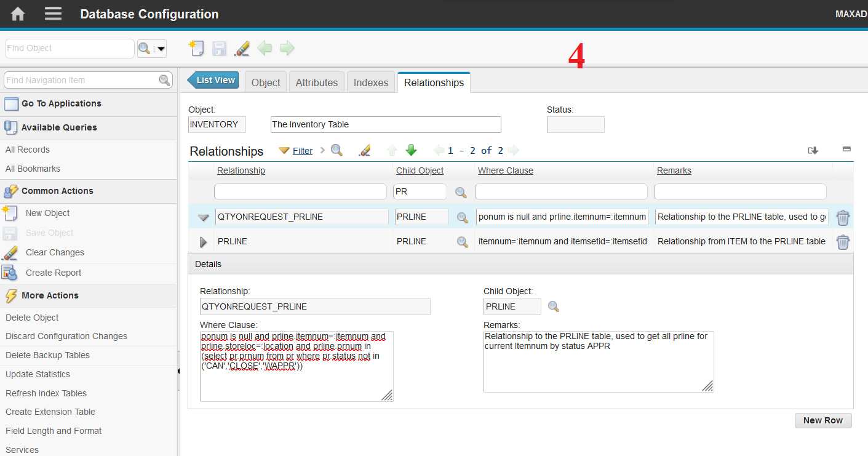Collapse the left navigation panel handle

pyautogui.click(x=179, y=371)
